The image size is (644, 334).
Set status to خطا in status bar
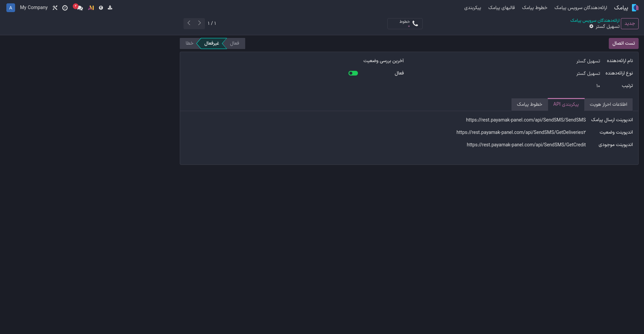[x=189, y=43]
